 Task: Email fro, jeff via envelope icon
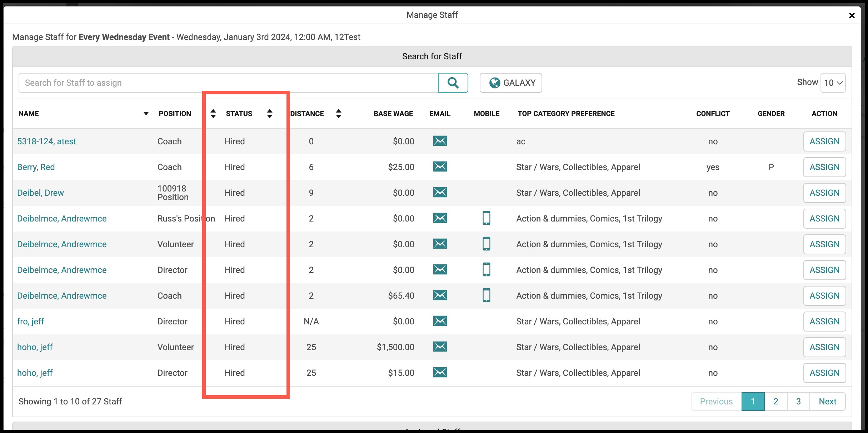coord(440,321)
